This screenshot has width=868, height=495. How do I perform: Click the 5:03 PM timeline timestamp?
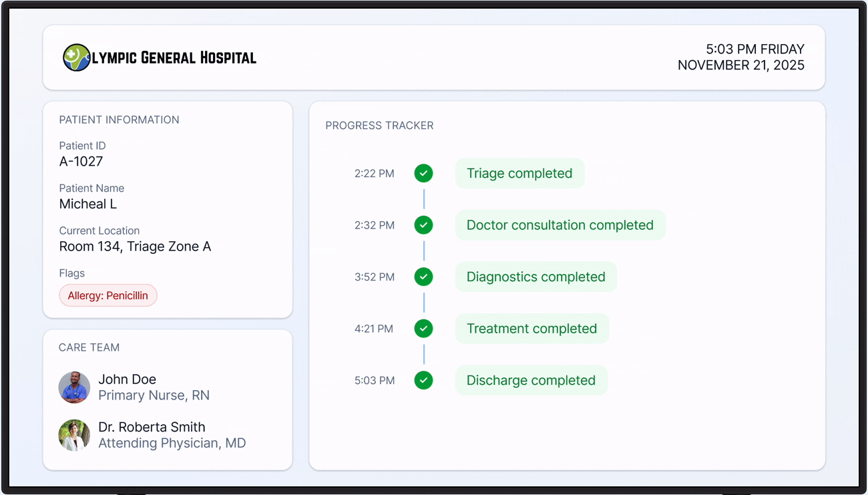tap(374, 380)
